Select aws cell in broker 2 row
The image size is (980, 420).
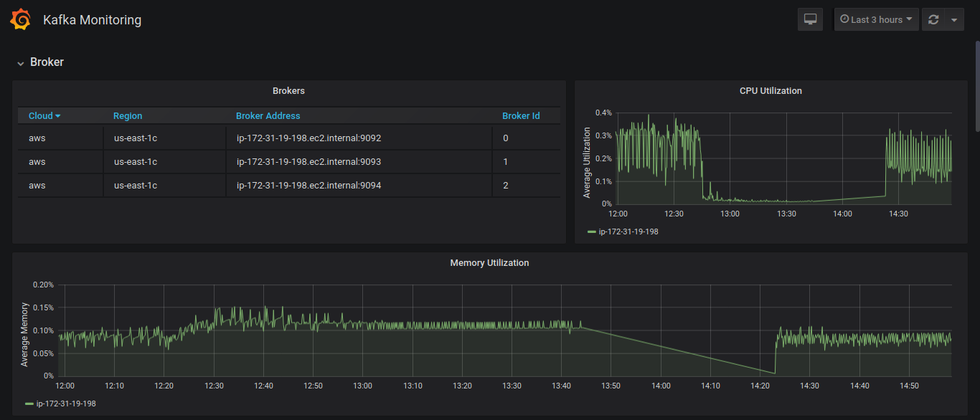click(x=60, y=185)
